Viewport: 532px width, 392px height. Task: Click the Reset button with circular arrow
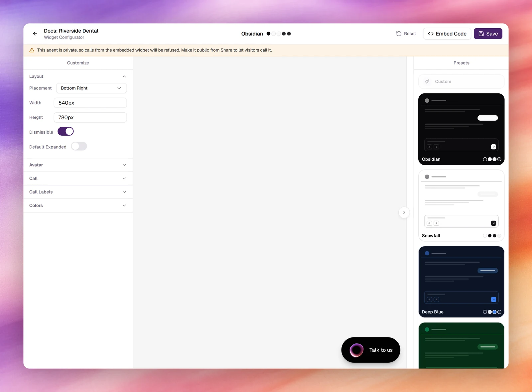tap(406, 34)
